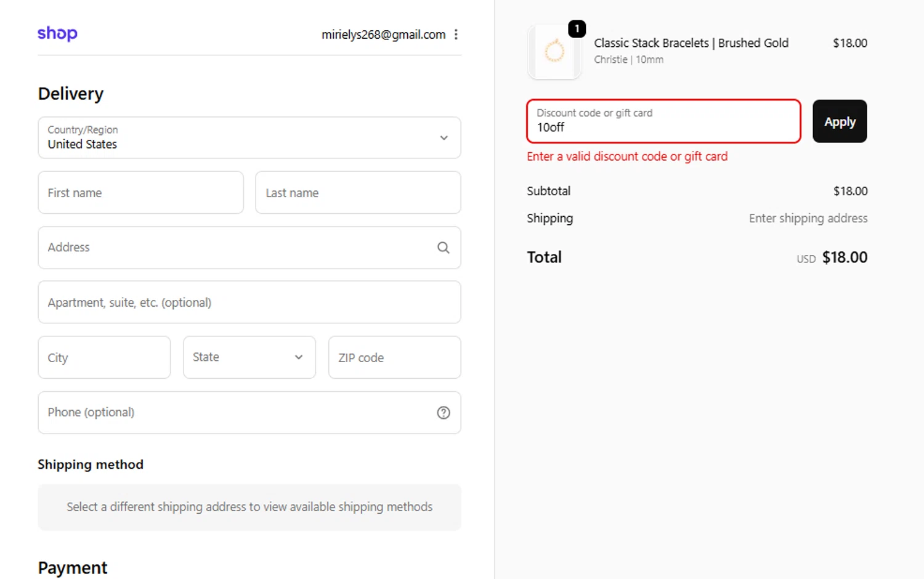The width and height of the screenshot is (924, 579).
Task: Click the invalid discount code error message
Action: 627,156
